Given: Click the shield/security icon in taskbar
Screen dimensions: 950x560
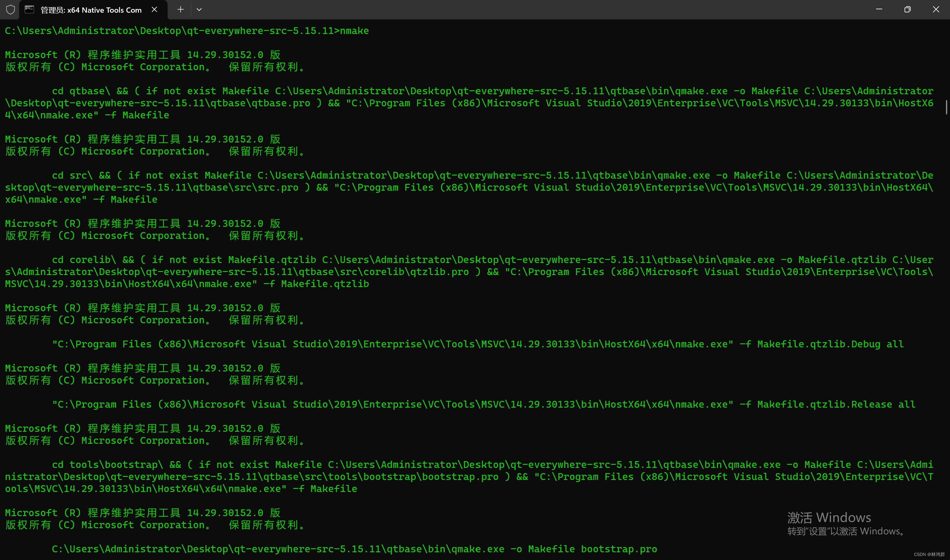Looking at the screenshot, I should point(9,9).
